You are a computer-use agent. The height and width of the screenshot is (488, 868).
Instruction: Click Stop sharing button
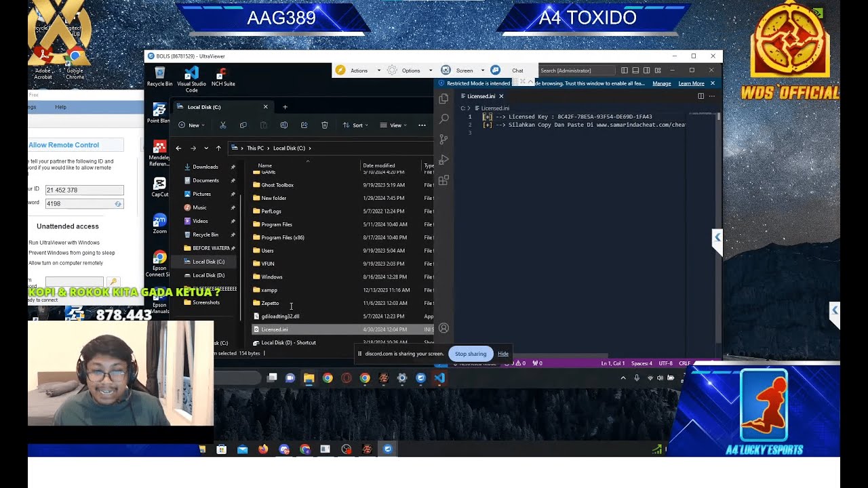(x=471, y=354)
